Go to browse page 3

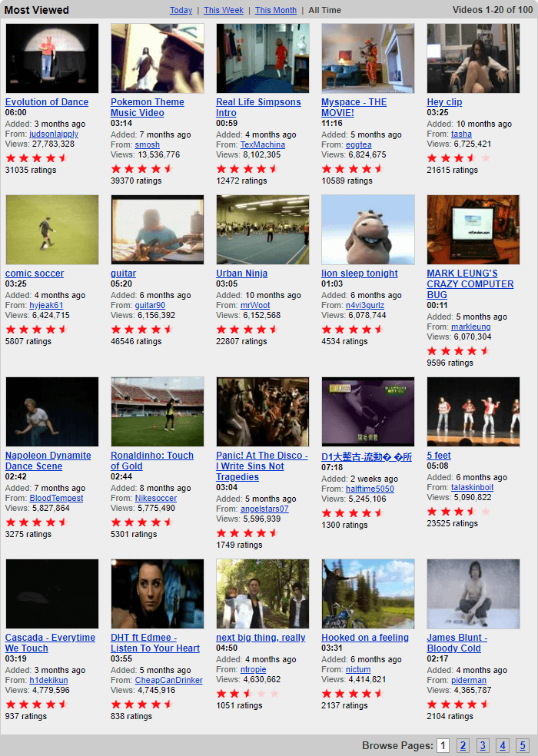tap(483, 745)
